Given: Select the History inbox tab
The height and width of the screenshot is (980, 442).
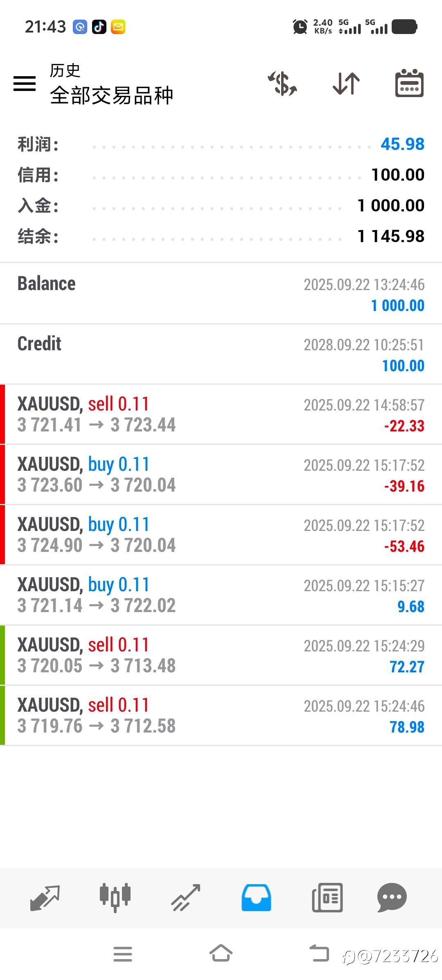Looking at the screenshot, I should [x=256, y=897].
